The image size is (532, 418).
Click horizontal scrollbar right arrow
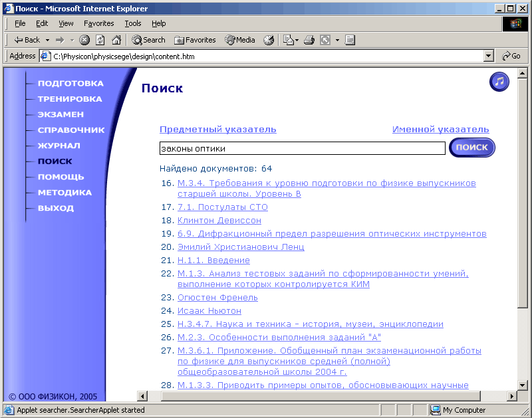point(512,396)
